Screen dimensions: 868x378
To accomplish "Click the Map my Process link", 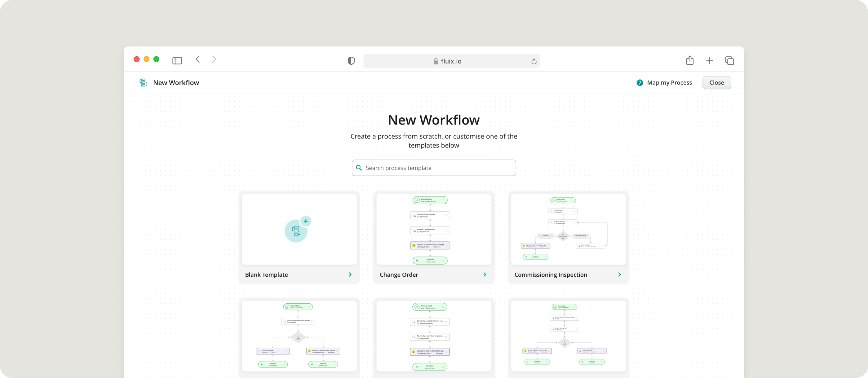I will (x=669, y=82).
